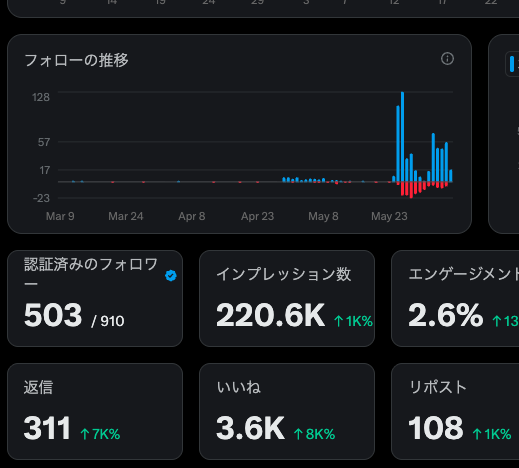Click the Mar 9 date label
The height and width of the screenshot is (468, 519).
(60, 216)
